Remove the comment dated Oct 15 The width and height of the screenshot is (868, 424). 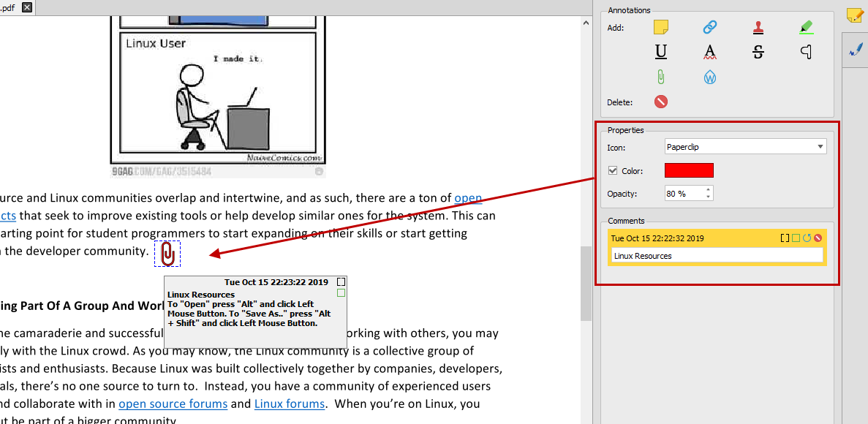(818, 238)
